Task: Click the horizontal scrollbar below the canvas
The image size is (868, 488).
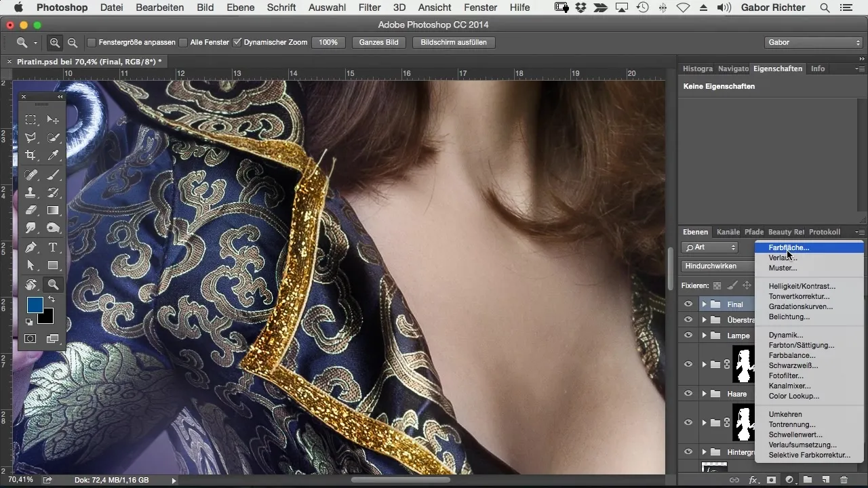Action: (x=401, y=480)
